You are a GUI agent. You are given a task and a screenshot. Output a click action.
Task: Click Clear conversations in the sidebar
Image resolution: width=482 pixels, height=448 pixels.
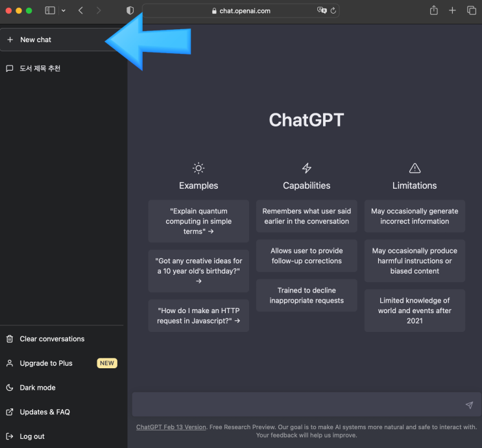[62, 338]
